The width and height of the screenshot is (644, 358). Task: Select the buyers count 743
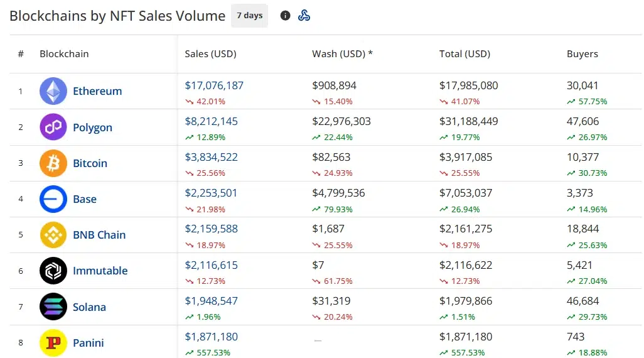coord(576,337)
